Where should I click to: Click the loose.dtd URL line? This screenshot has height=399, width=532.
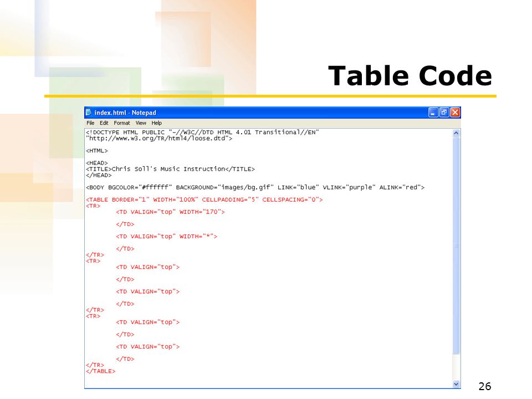(x=159, y=139)
